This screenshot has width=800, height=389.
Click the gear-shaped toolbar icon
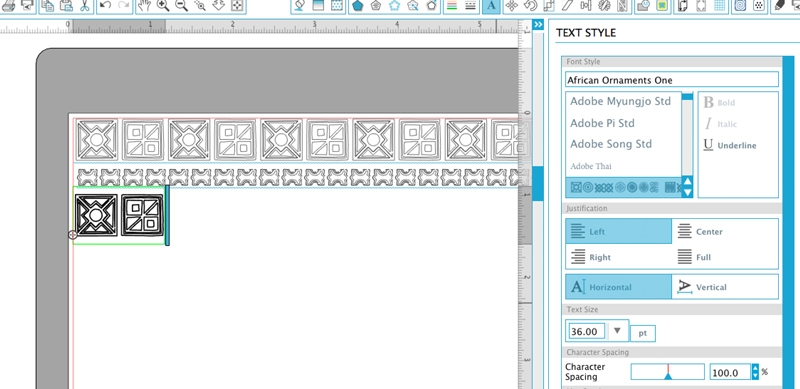(604, 6)
